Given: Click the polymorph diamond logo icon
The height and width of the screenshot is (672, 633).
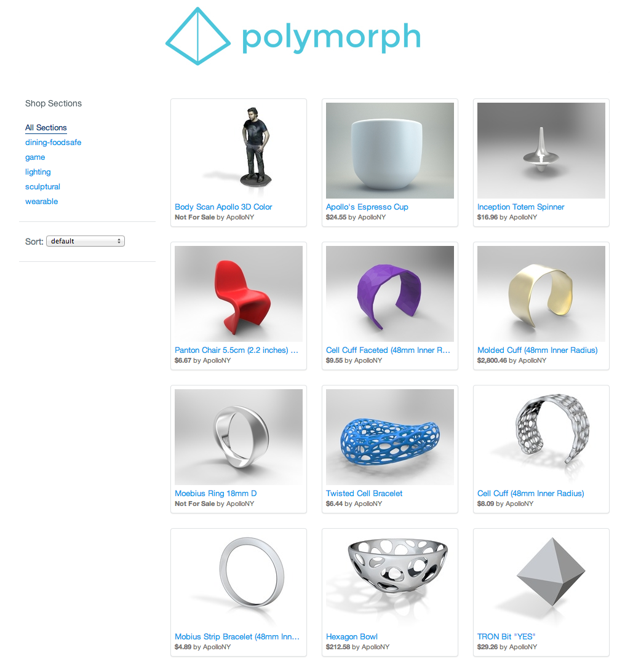Looking at the screenshot, I should click(x=197, y=36).
